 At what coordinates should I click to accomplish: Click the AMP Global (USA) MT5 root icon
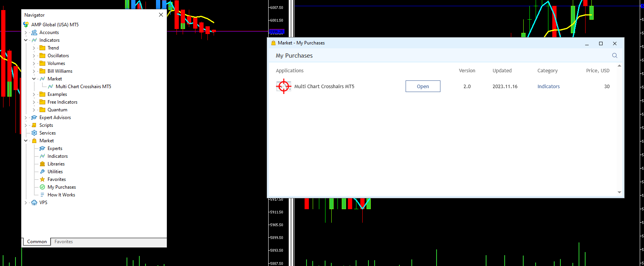(x=26, y=24)
